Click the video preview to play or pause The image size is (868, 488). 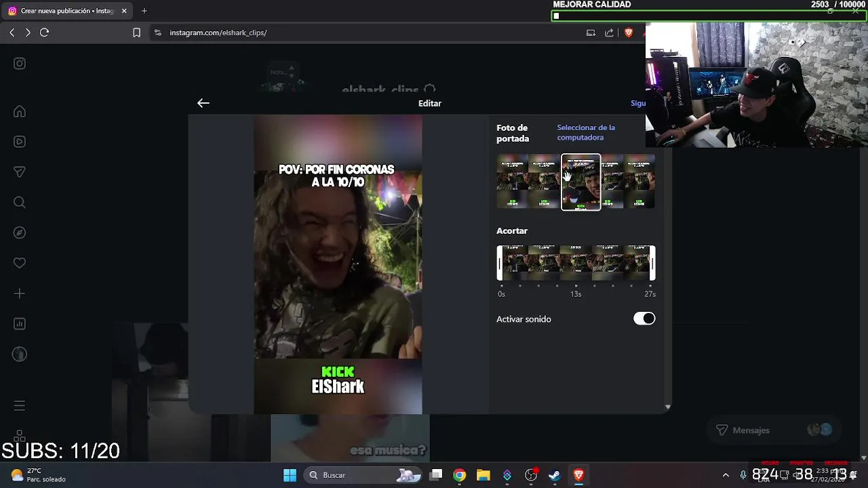338,264
